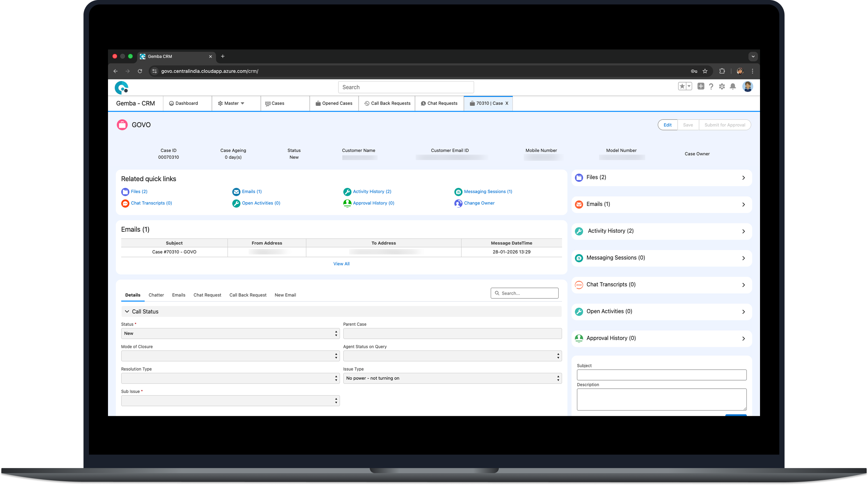
Task: Click the Subject input field
Action: pyautogui.click(x=661, y=375)
